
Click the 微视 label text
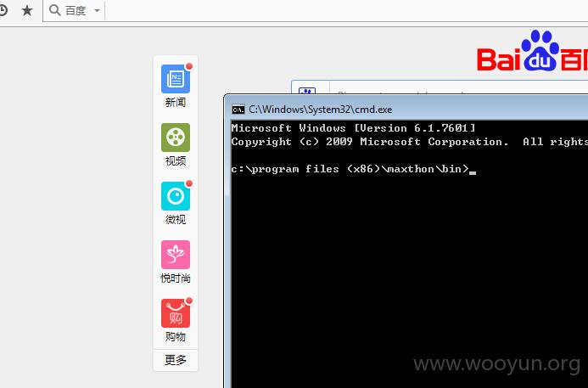(x=176, y=219)
